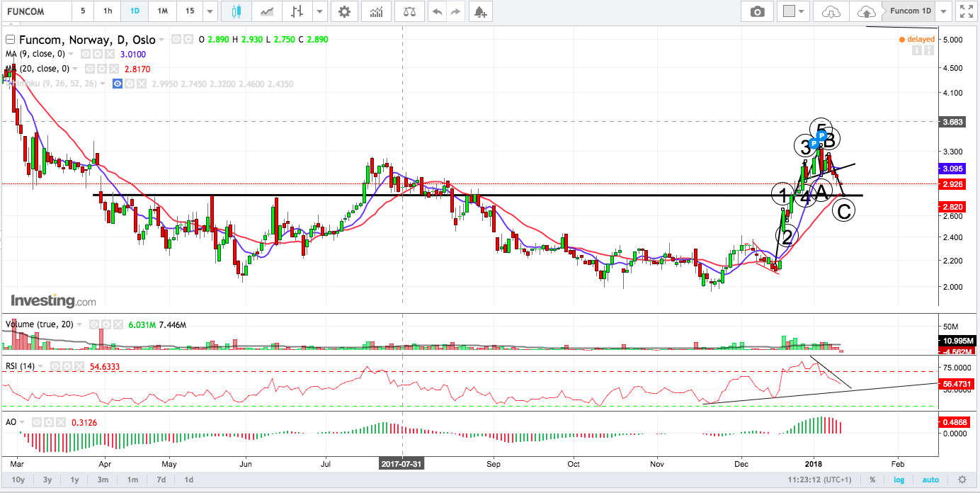The width and height of the screenshot is (980, 493).
Task: Open the Funcom 1D layout dropdown
Action: (x=943, y=11)
